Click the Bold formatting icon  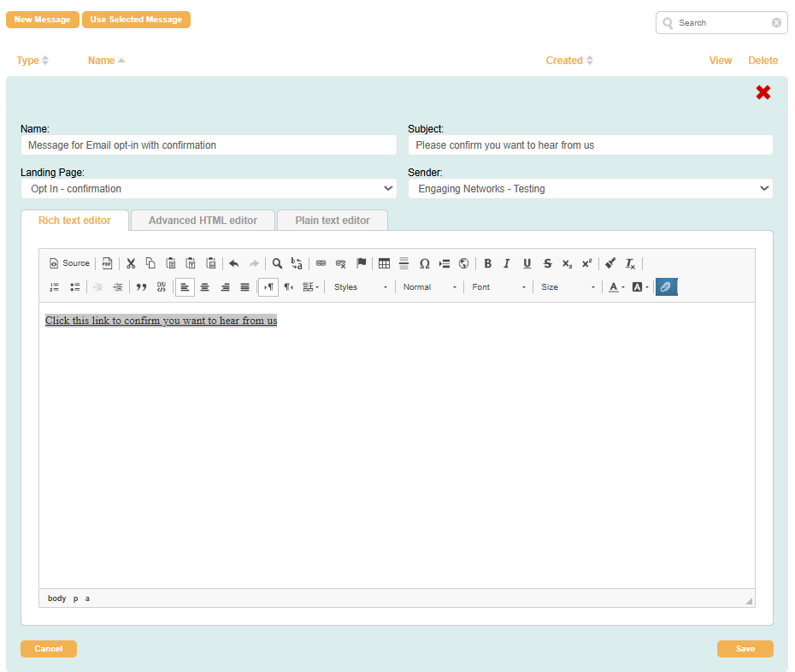click(487, 263)
